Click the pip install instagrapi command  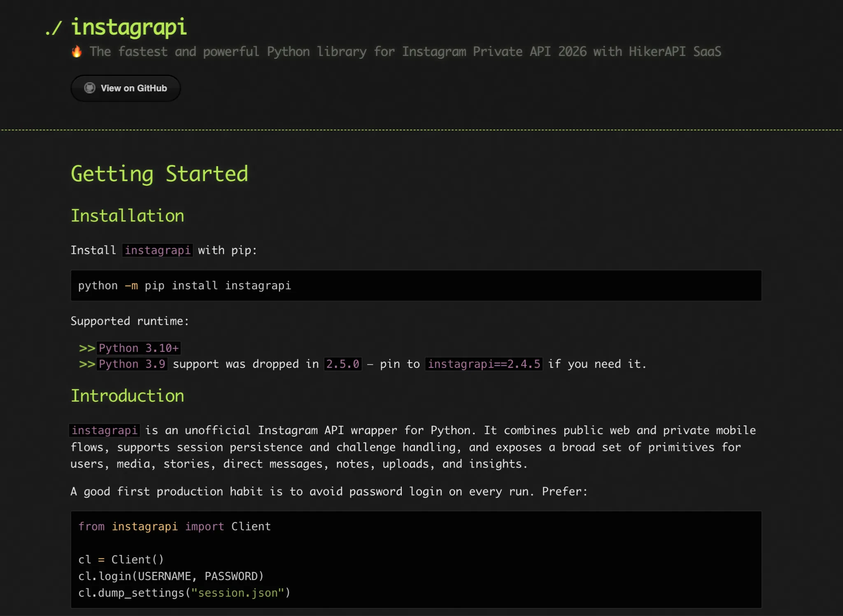pos(184,286)
